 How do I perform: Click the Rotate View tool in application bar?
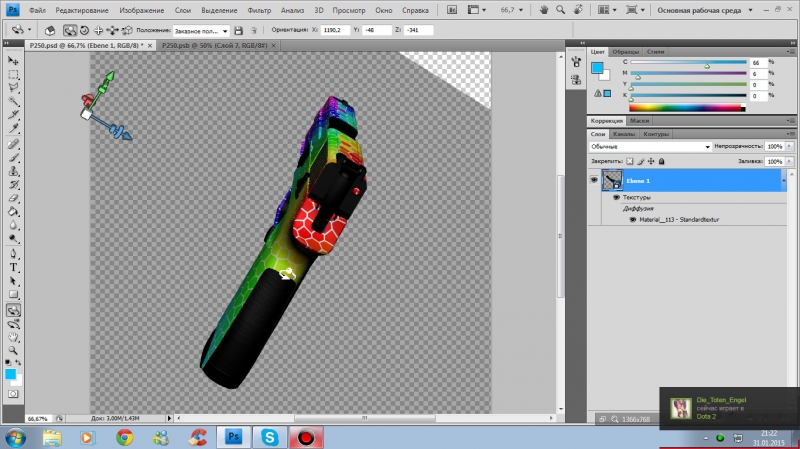coord(578,10)
